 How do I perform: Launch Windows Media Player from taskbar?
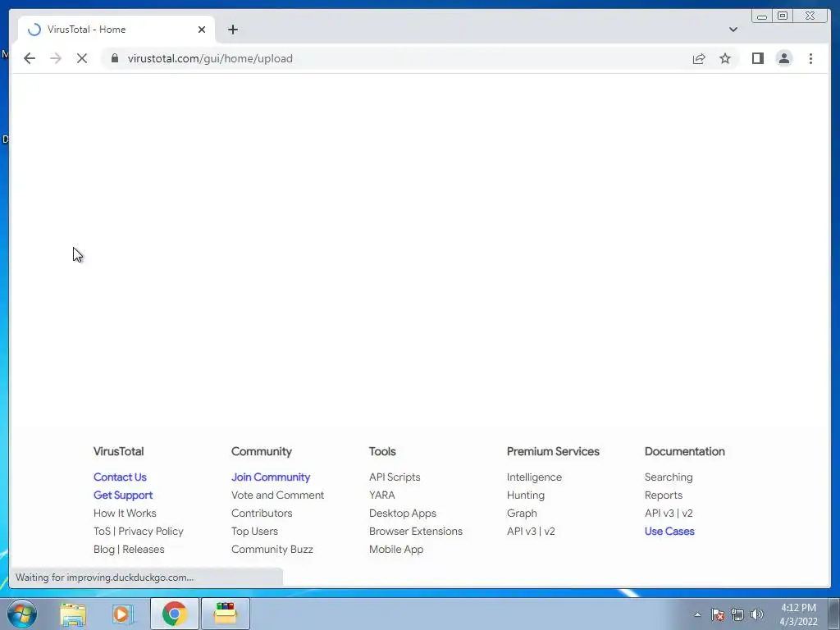(x=122, y=614)
